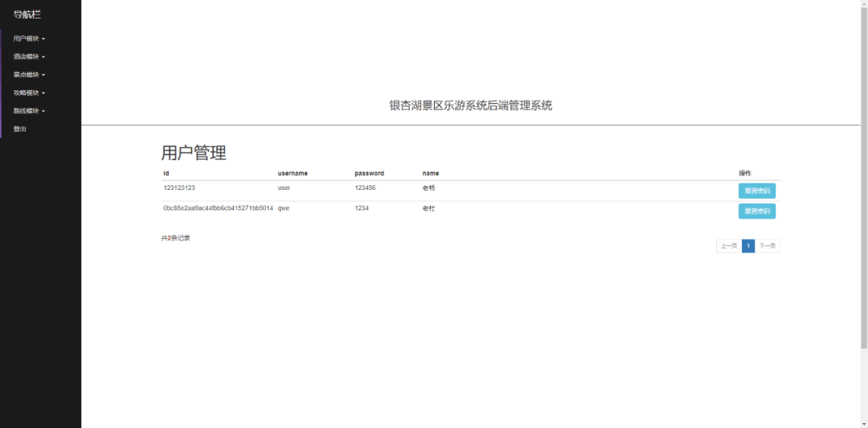Click the id column header
868x428 pixels.
[166, 174]
